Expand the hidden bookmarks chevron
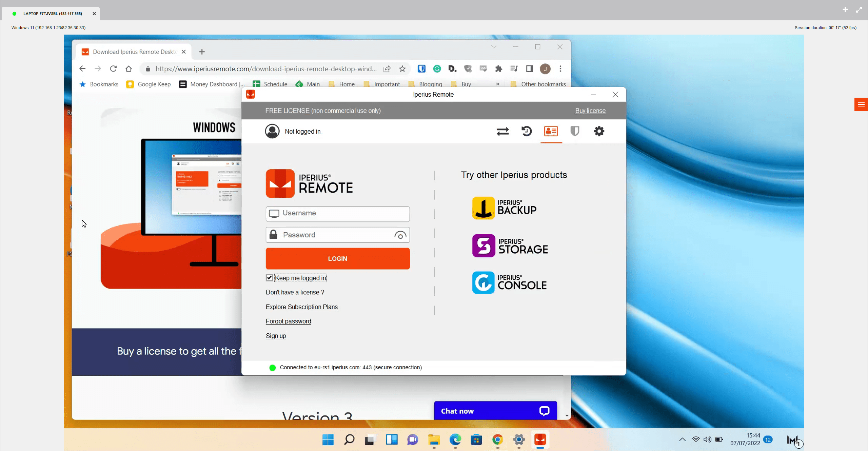This screenshot has height=451, width=868. pyautogui.click(x=497, y=84)
